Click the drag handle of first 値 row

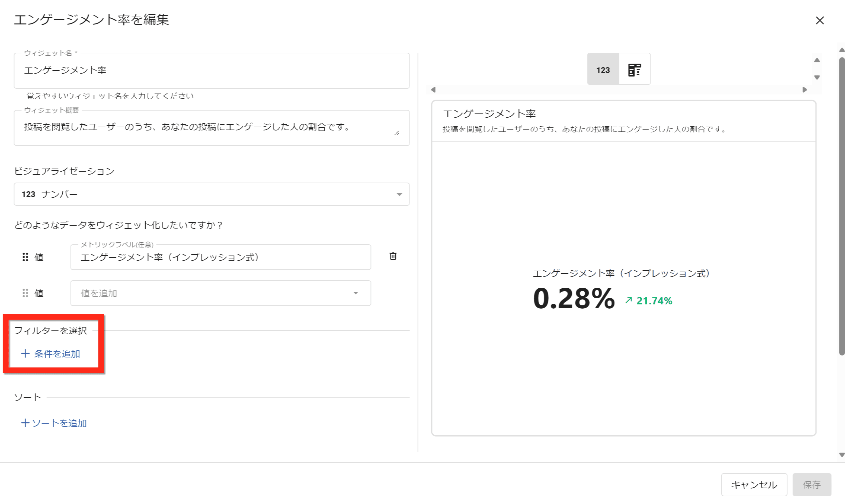(25, 257)
